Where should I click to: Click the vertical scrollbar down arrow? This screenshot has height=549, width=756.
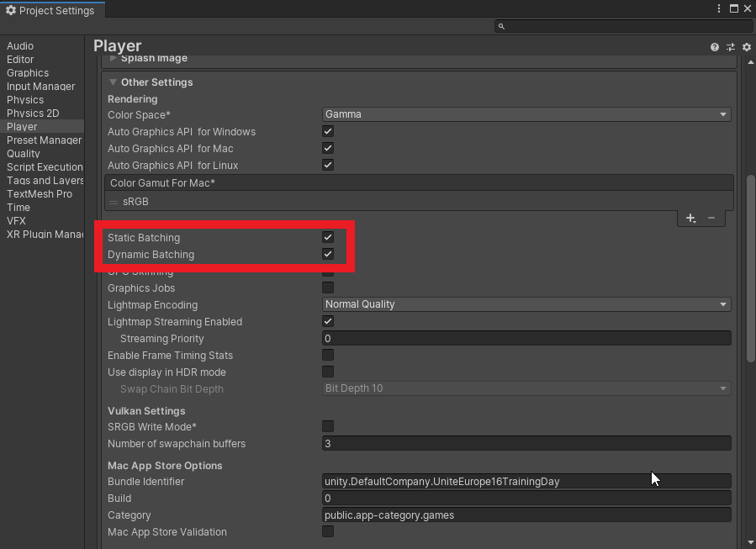click(x=750, y=542)
